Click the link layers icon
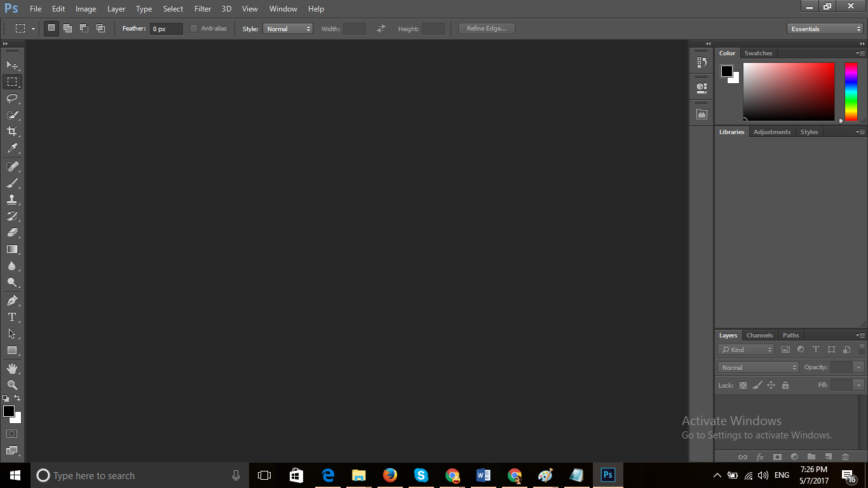Image resolution: width=868 pixels, height=488 pixels. click(742, 457)
